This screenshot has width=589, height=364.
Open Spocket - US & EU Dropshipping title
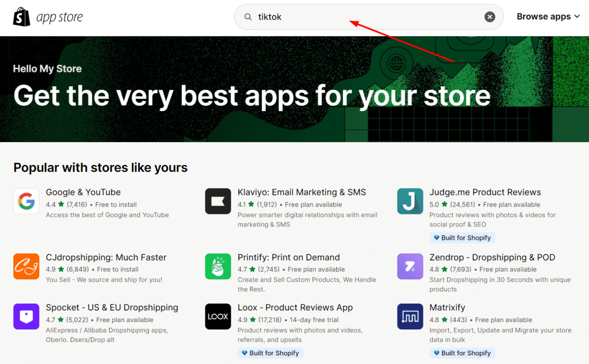pos(112,307)
